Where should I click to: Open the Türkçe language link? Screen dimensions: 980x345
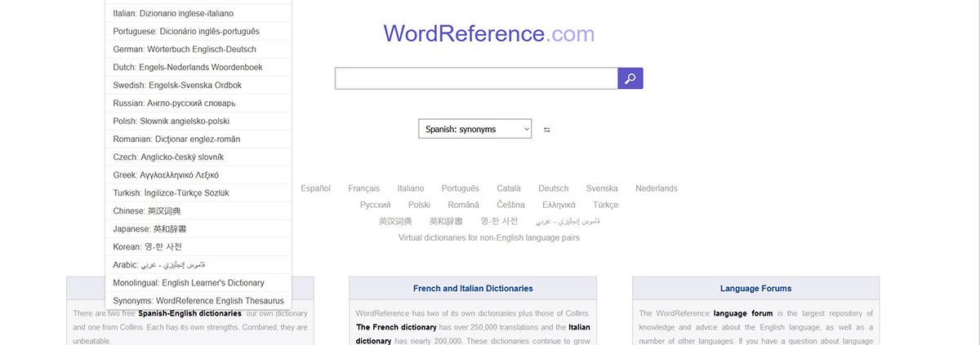click(x=605, y=205)
